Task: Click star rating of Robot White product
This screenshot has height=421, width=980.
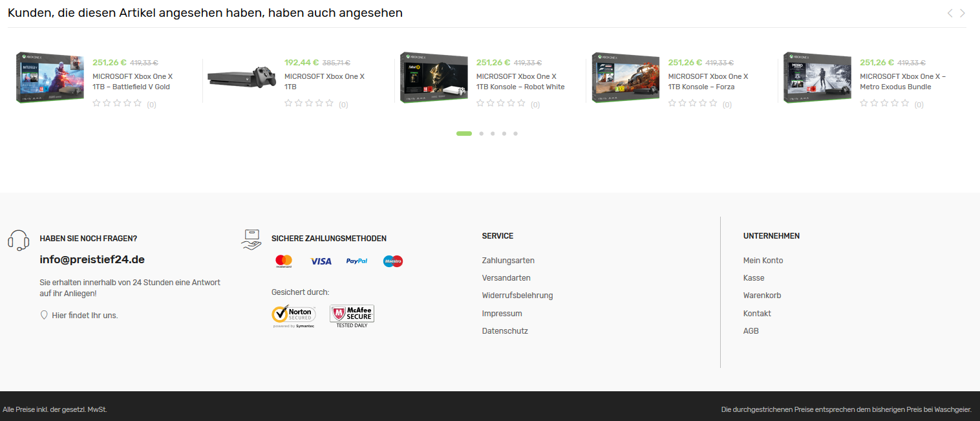Action: (x=501, y=103)
